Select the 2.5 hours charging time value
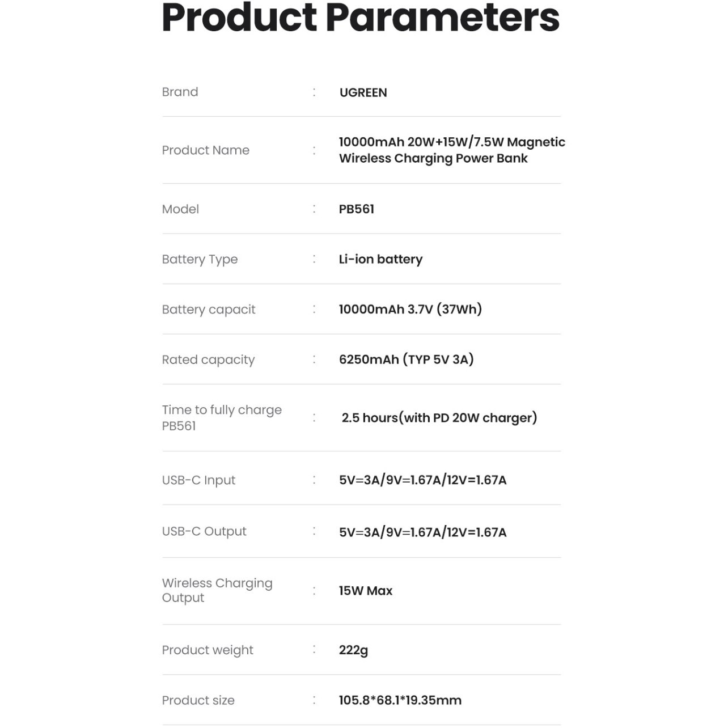This screenshot has height=728, width=728. coord(439,418)
